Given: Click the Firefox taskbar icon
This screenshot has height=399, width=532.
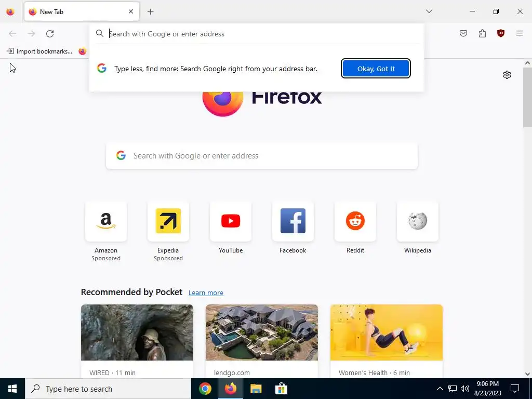Looking at the screenshot, I should click(x=230, y=389).
